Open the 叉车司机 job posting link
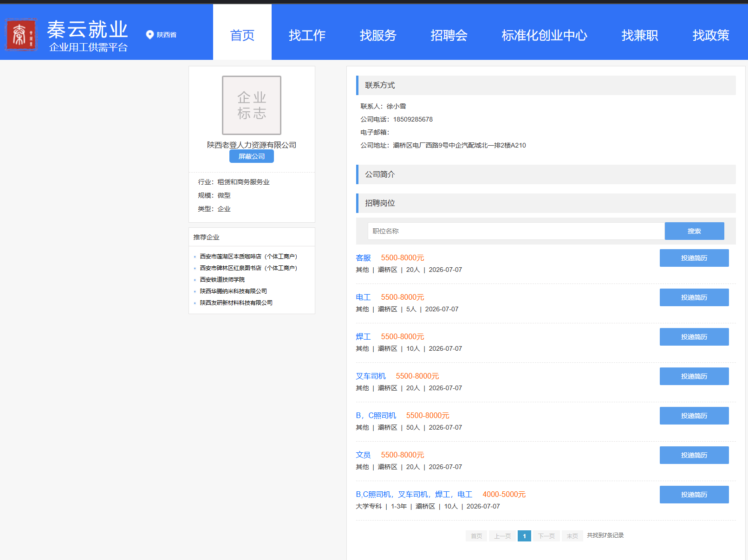This screenshot has height=560, width=748. point(371,376)
